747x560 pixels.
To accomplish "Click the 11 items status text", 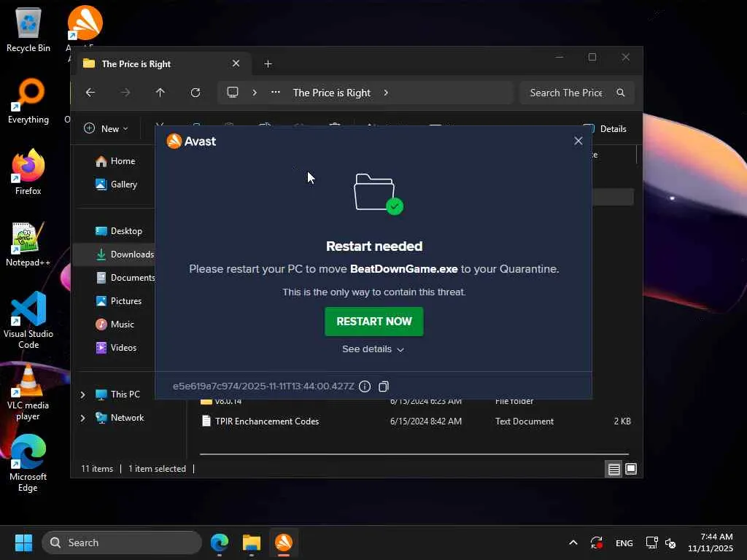I will pos(97,469).
